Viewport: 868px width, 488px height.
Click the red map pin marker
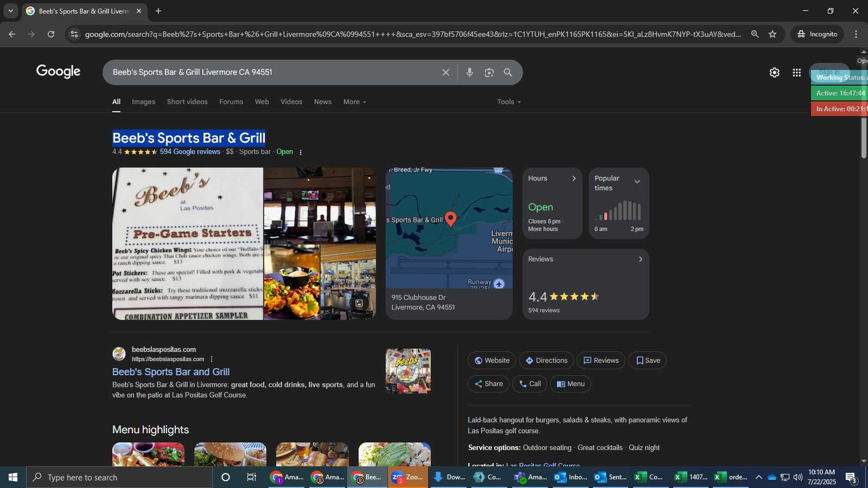451,219
